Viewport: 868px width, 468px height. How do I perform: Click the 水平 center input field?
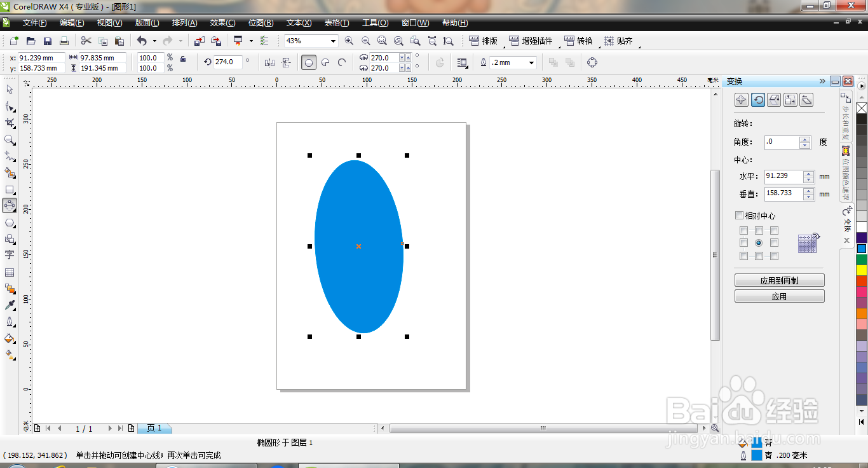(785, 176)
